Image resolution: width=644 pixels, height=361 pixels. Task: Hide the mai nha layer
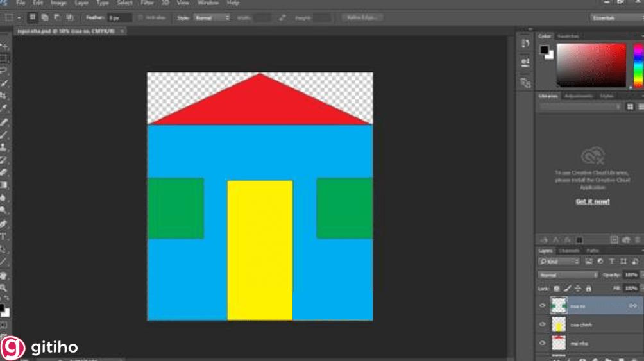point(542,343)
